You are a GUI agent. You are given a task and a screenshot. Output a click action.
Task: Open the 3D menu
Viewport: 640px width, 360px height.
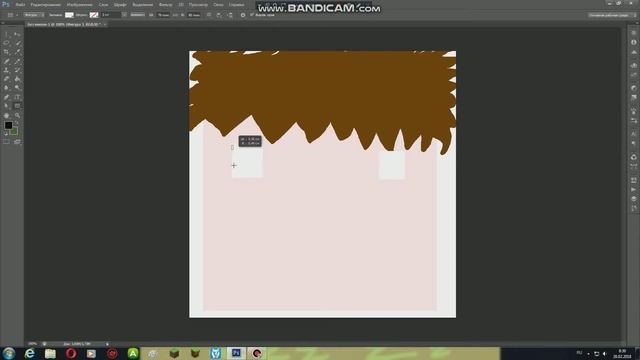click(x=181, y=4)
